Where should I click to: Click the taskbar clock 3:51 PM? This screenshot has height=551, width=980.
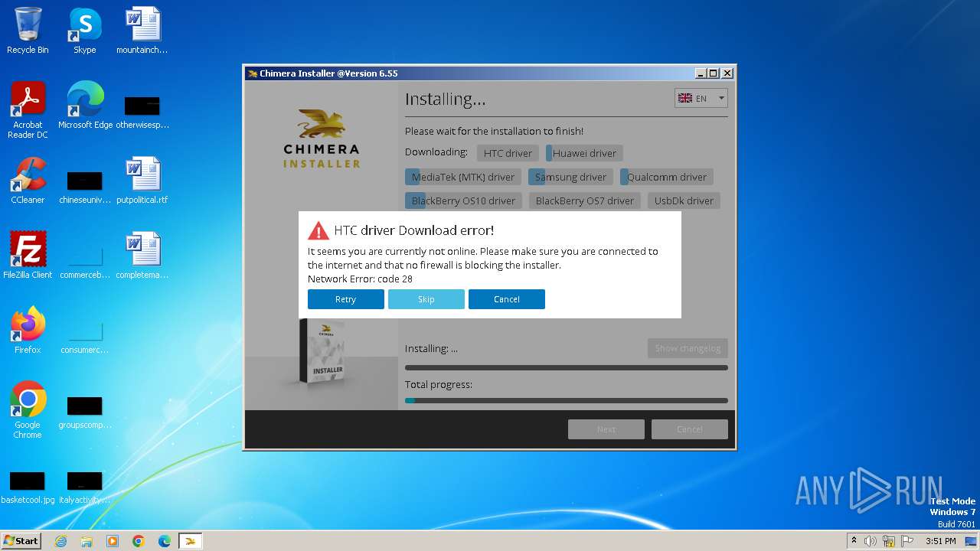click(x=940, y=541)
